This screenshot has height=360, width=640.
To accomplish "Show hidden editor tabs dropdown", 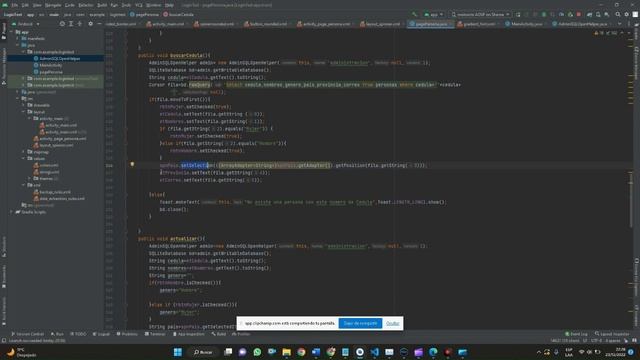I will (619, 24).
